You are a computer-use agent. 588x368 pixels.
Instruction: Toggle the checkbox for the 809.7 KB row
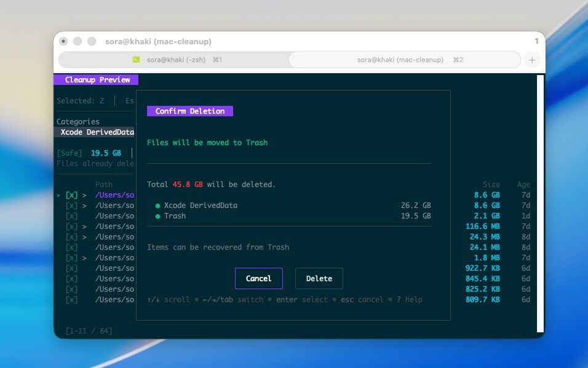pos(71,300)
